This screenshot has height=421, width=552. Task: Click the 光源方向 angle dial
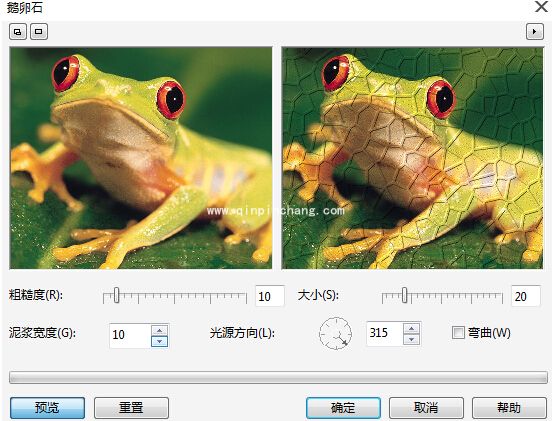pyautogui.click(x=335, y=333)
